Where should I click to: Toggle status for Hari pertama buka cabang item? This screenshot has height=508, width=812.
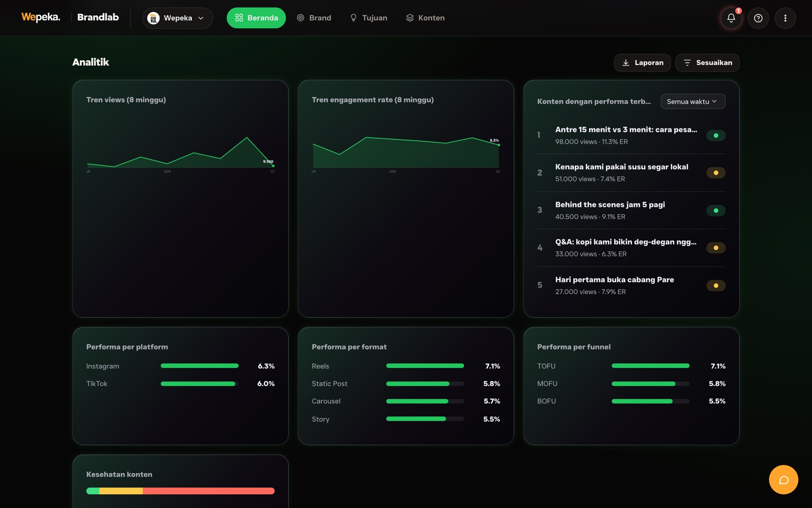point(716,285)
